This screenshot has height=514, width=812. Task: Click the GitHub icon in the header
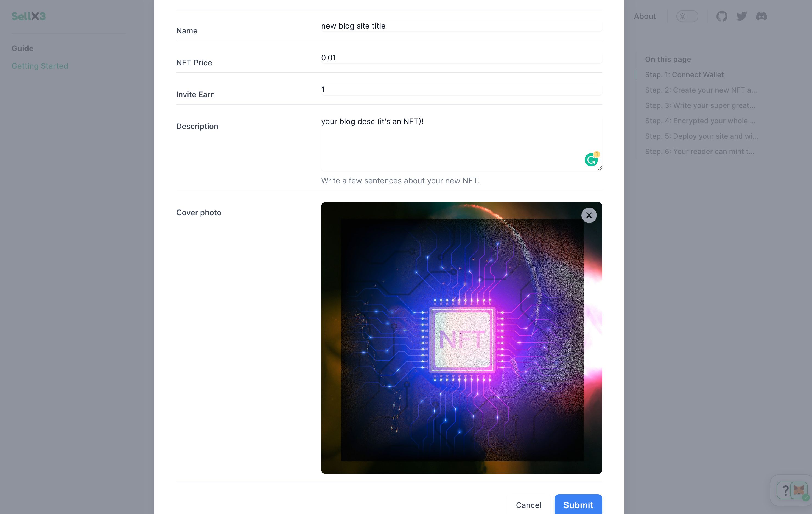(x=721, y=16)
